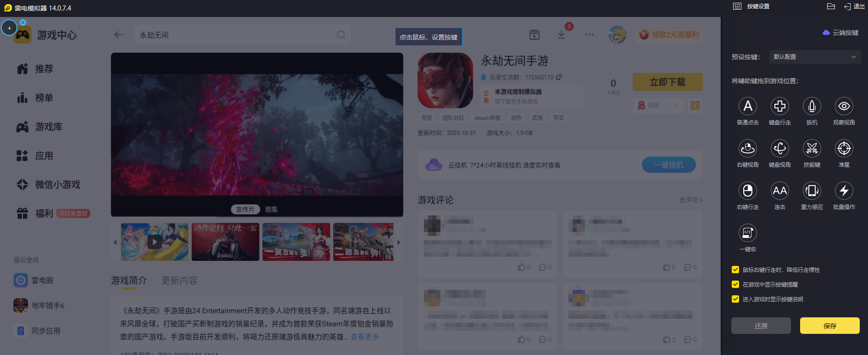Select the 连击 AA combo icon

(780, 191)
